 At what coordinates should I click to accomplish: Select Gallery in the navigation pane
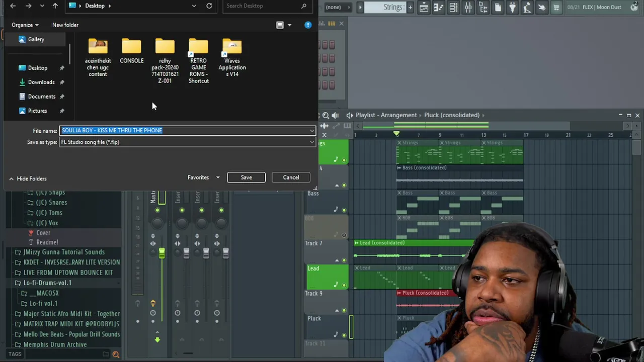(36, 39)
